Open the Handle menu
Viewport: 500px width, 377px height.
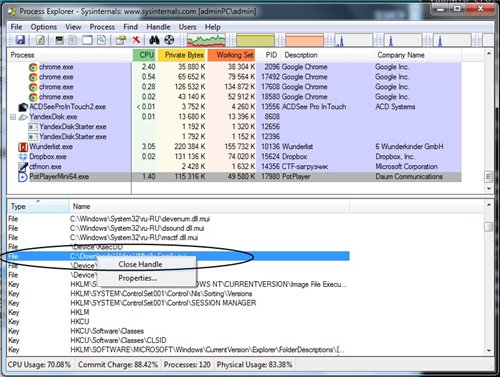point(158,27)
